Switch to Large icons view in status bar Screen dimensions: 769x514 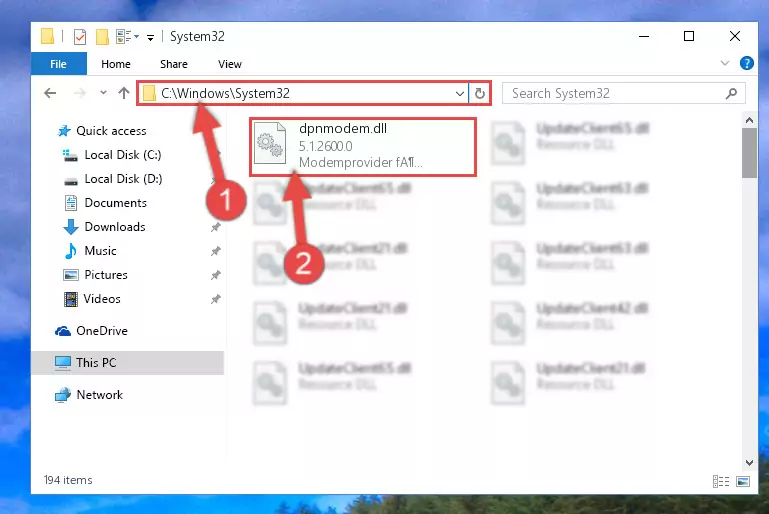[x=743, y=481]
